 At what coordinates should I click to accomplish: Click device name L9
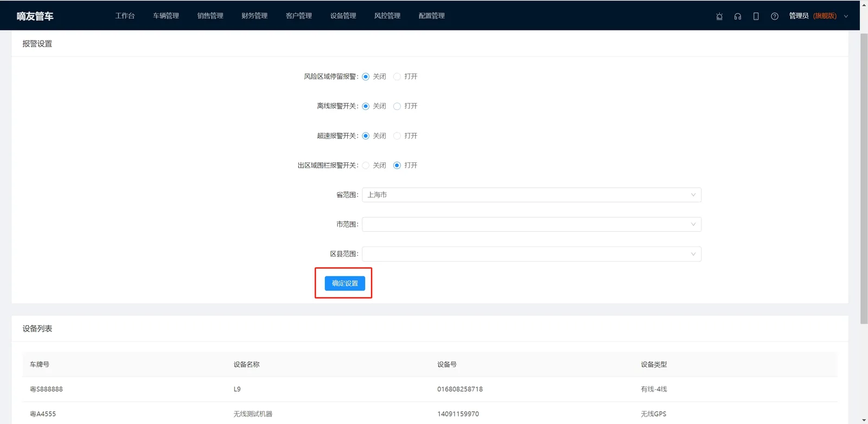[x=237, y=389]
